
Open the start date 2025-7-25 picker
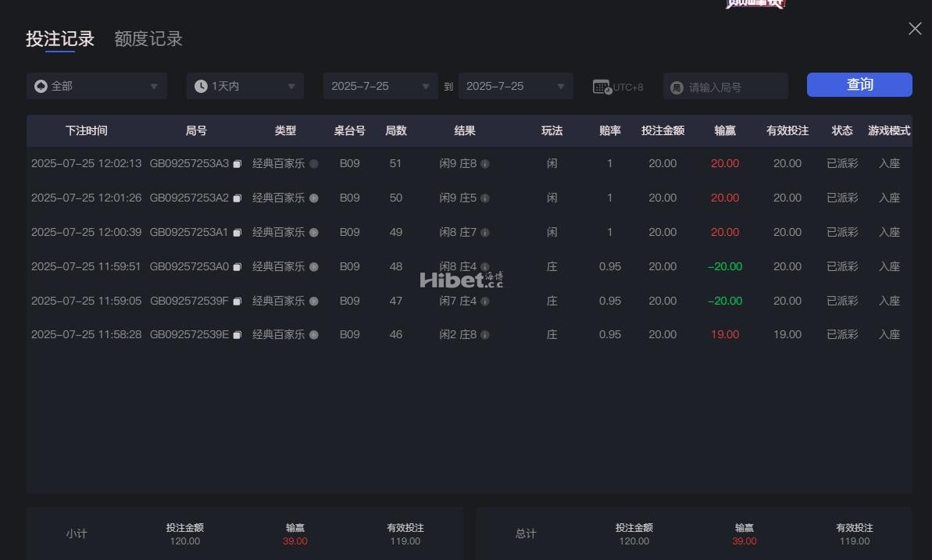tap(380, 86)
